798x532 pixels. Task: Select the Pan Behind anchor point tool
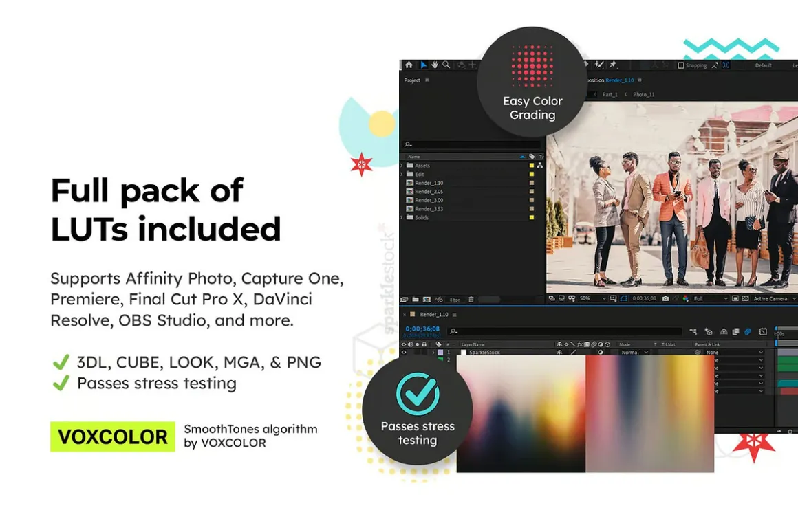tap(473, 65)
